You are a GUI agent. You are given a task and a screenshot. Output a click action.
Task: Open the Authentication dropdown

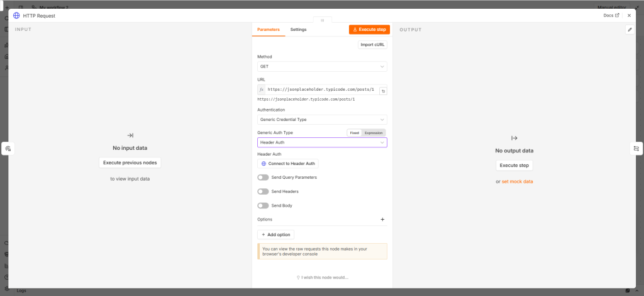click(x=322, y=120)
